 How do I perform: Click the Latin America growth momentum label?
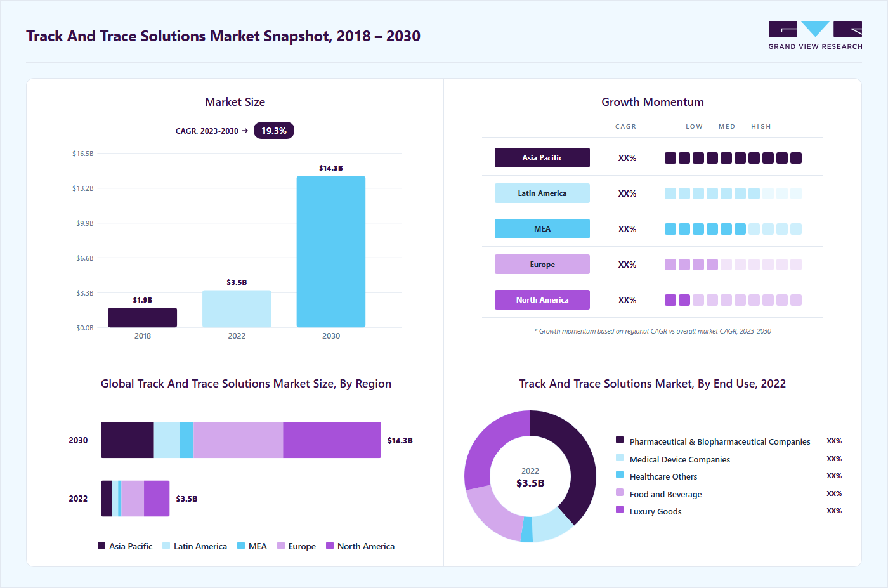(x=542, y=193)
